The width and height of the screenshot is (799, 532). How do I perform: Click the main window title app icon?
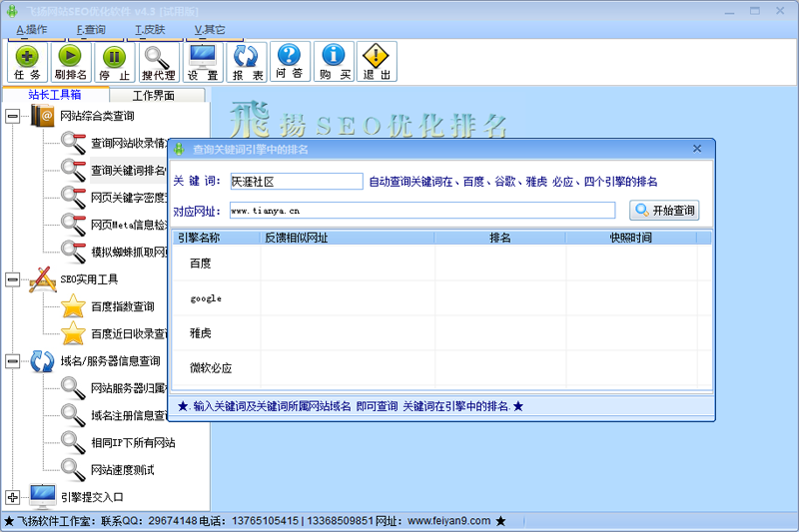[12, 11]
